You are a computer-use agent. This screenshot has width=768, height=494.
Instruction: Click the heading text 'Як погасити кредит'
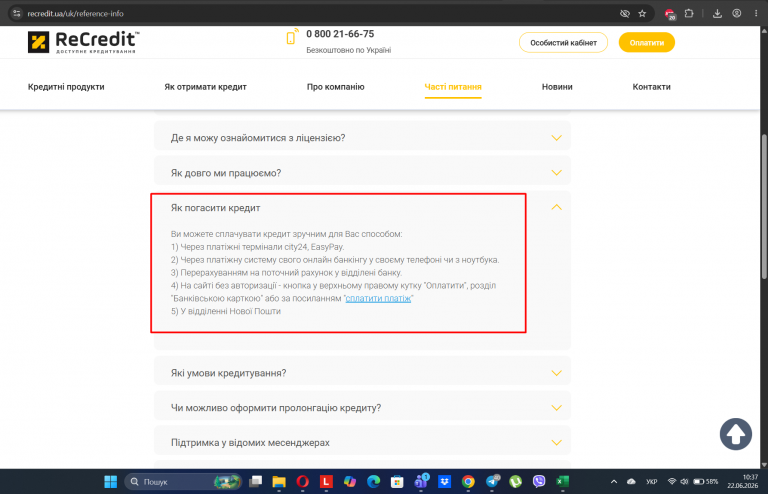(216, 208)
